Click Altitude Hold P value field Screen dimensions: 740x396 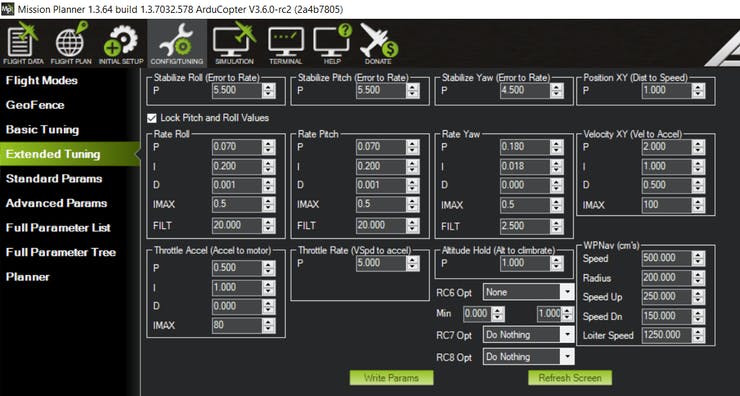point(525,263)
